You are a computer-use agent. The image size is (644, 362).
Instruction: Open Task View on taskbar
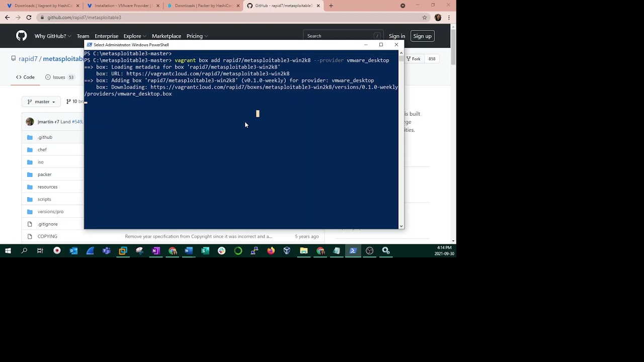pyautogui.click(x=40, y=250)
